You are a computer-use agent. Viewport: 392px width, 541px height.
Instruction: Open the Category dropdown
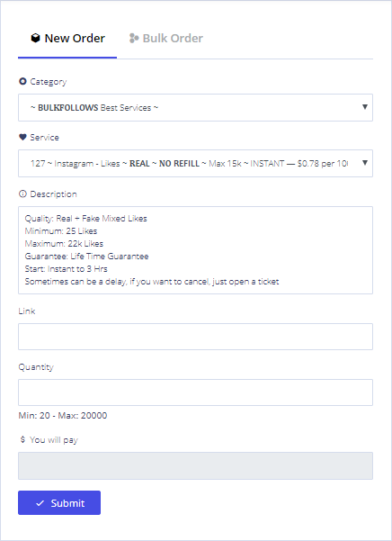pos(195,108)
